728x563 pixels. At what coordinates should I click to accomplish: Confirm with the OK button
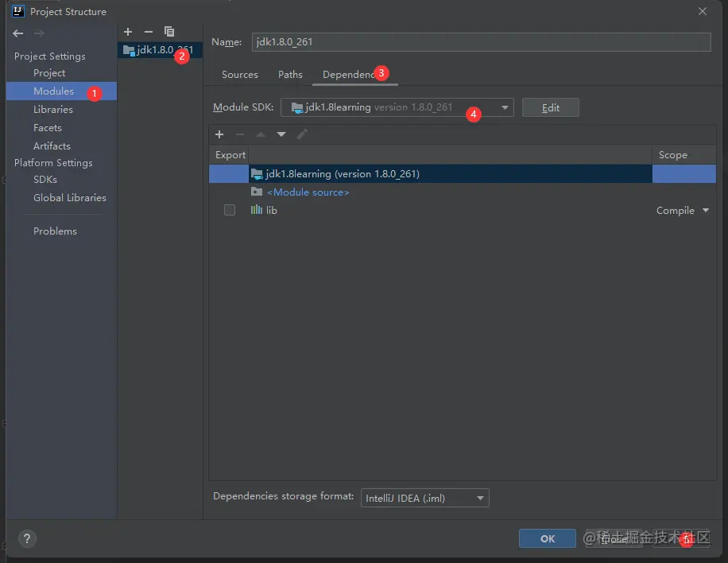click(x=548, y=538)
